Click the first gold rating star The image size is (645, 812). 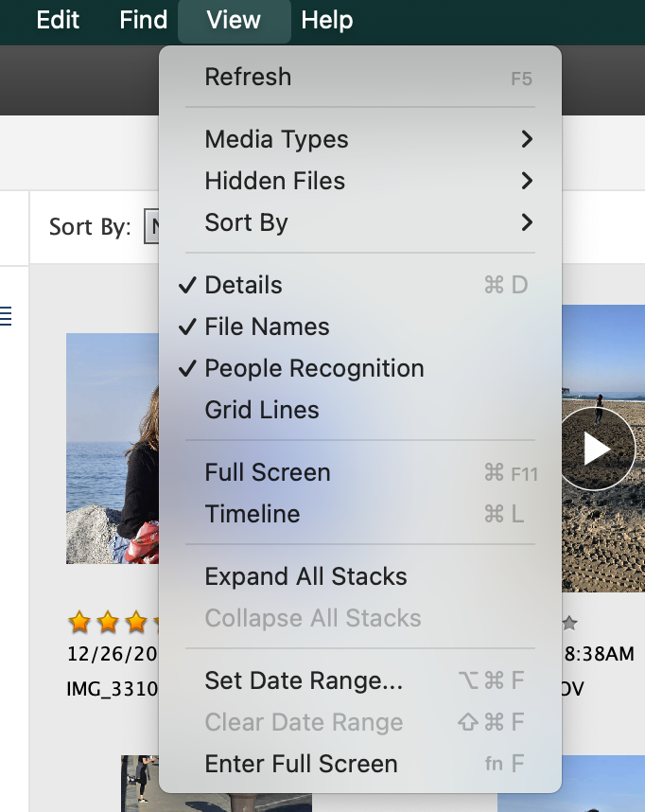point(79,622)
